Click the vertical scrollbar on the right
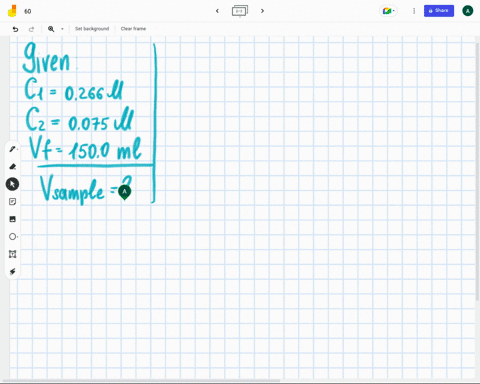The image size is (480, 384). (x=478, y=172)
